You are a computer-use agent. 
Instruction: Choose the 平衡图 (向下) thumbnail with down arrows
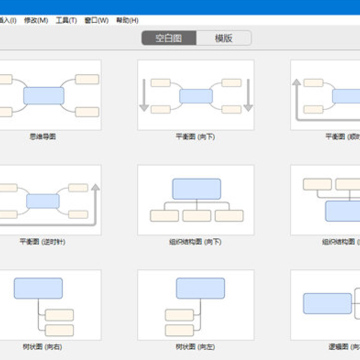(x=196, y=95)
